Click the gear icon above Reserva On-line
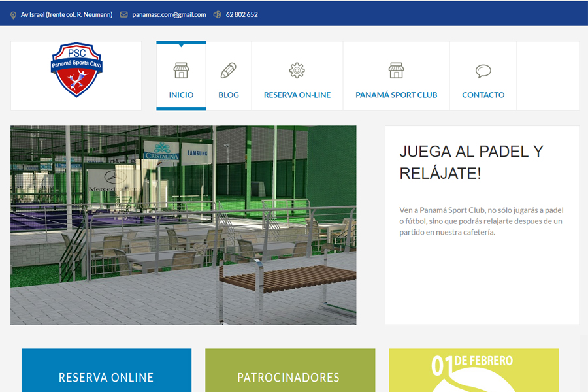Screen dimensions: 588x392 coord(297,71)
